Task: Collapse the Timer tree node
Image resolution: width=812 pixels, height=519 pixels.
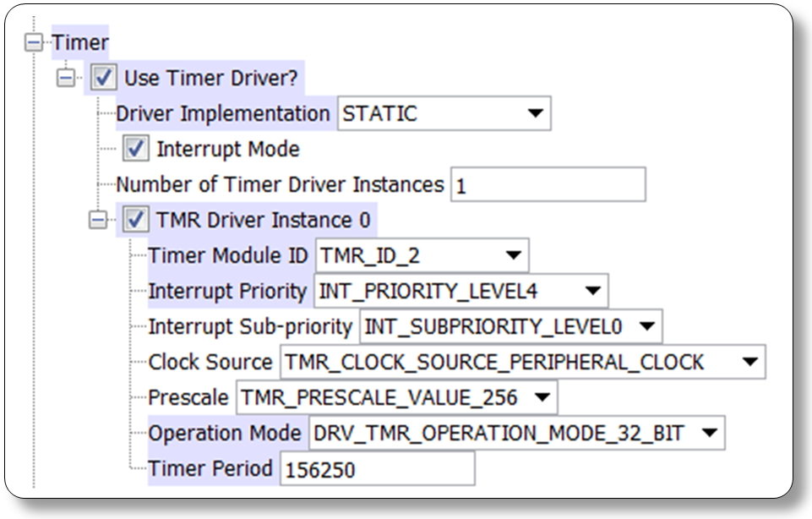Action: pos(35,40)
